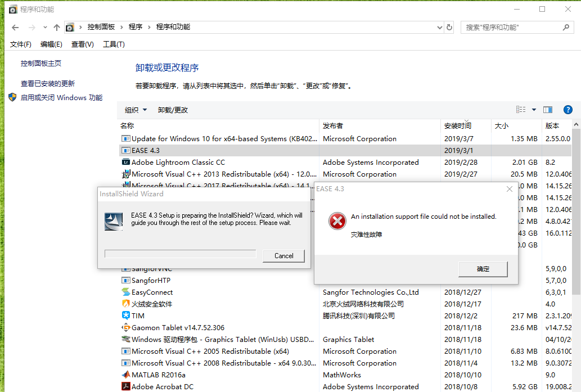This screenshot has width=581, height=392.
Task: Select Microsoft Visual C++ 2008 Redistributable icon
Action: [126, 363]
